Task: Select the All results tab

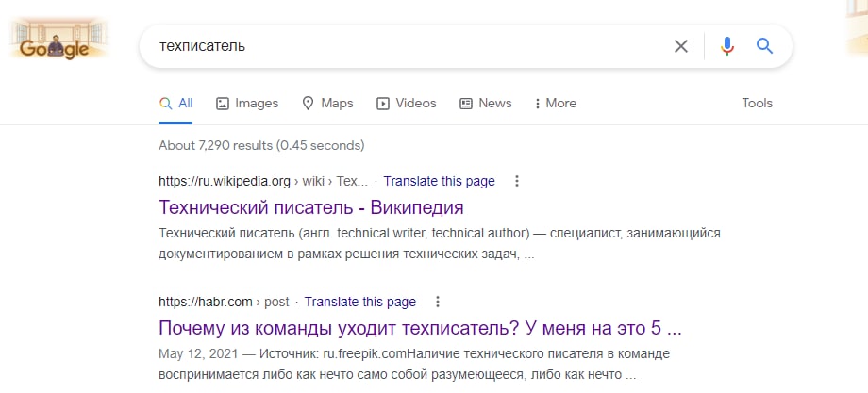Action: [x=176, y=104]
